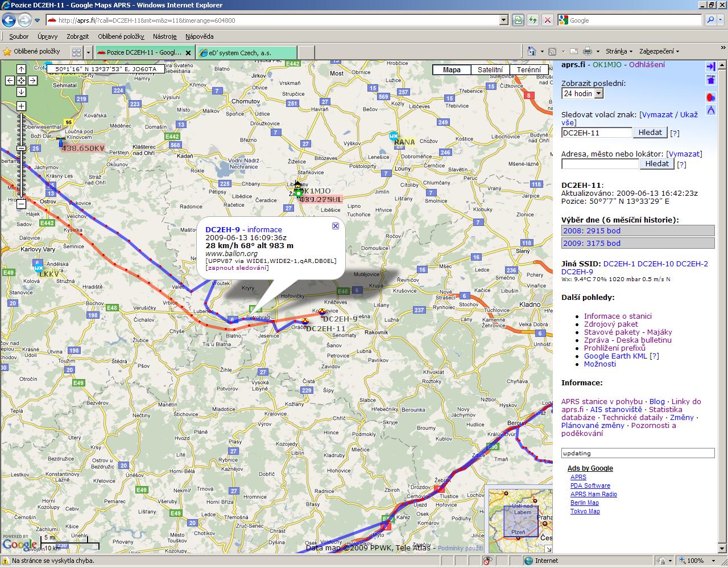Click the map zoom slider handle

tap(21, 148)
